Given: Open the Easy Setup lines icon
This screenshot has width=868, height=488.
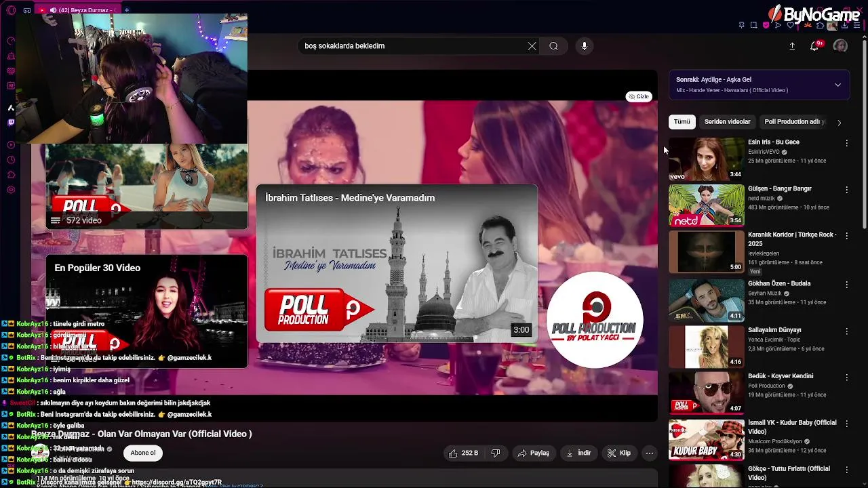Looking at the screenshot, I should [856, 25].
